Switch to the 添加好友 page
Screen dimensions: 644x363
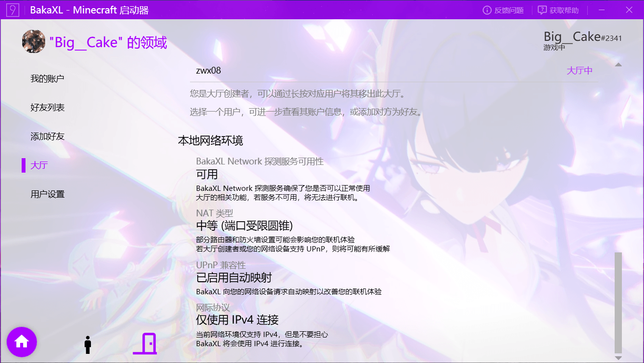47,137
